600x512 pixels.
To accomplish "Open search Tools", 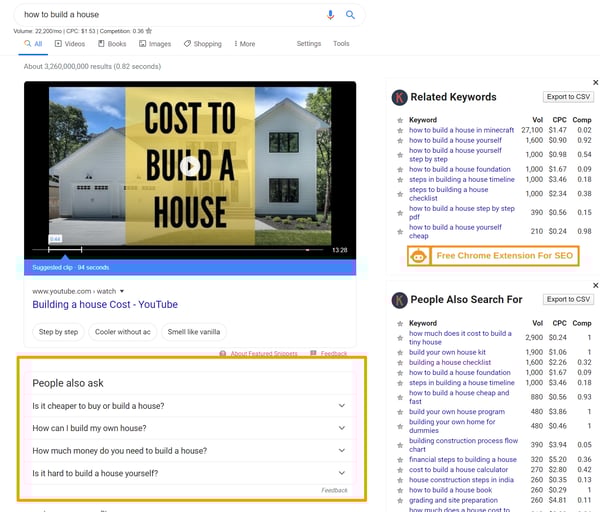I will [341, 44].
